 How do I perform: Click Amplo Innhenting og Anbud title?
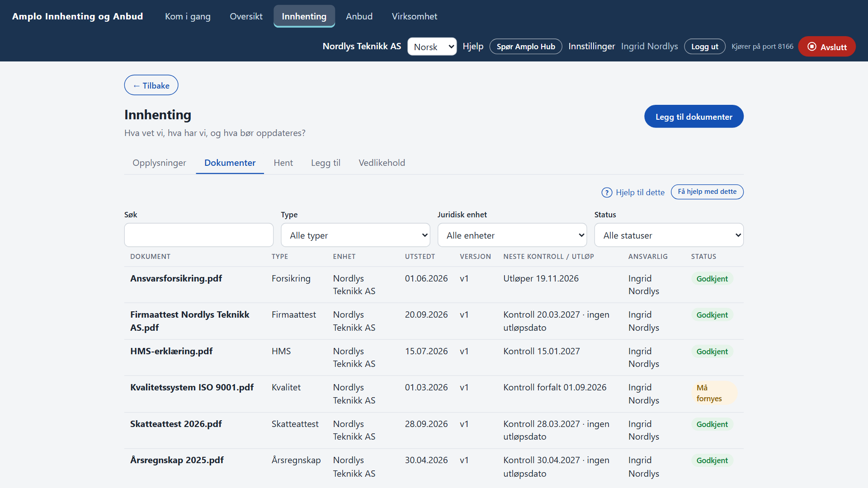(x=77, y=16)
